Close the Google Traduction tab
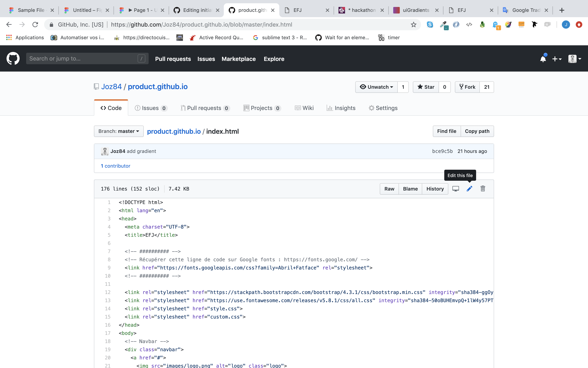This screenshot has width=588, height=368. click(546, 10)
